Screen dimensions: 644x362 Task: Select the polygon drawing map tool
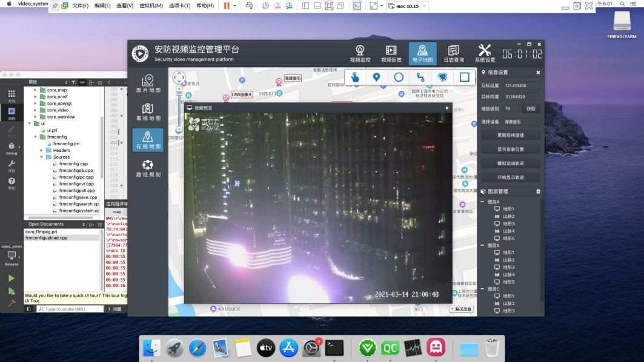coord(442,77)
